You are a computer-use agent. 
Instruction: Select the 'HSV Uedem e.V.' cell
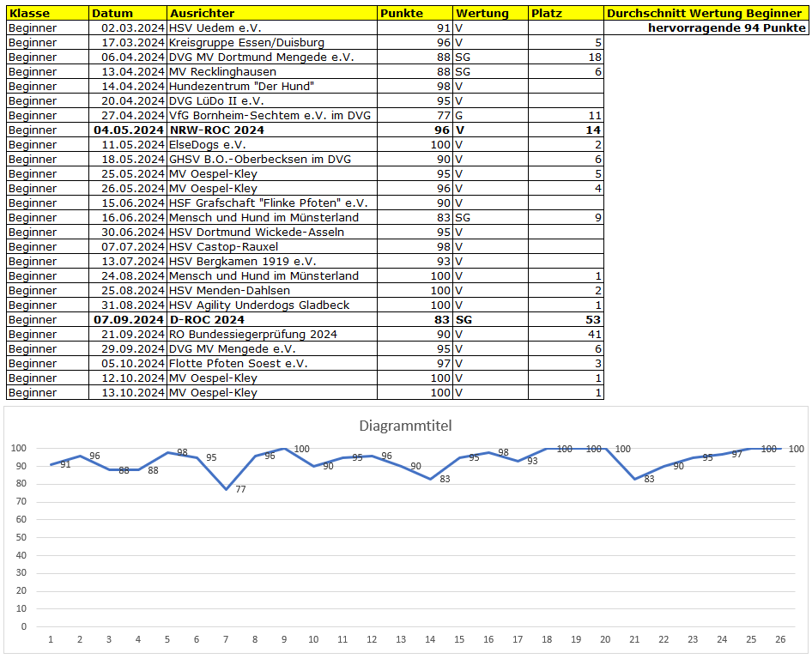pyautogui.click(x=272, y=28)
